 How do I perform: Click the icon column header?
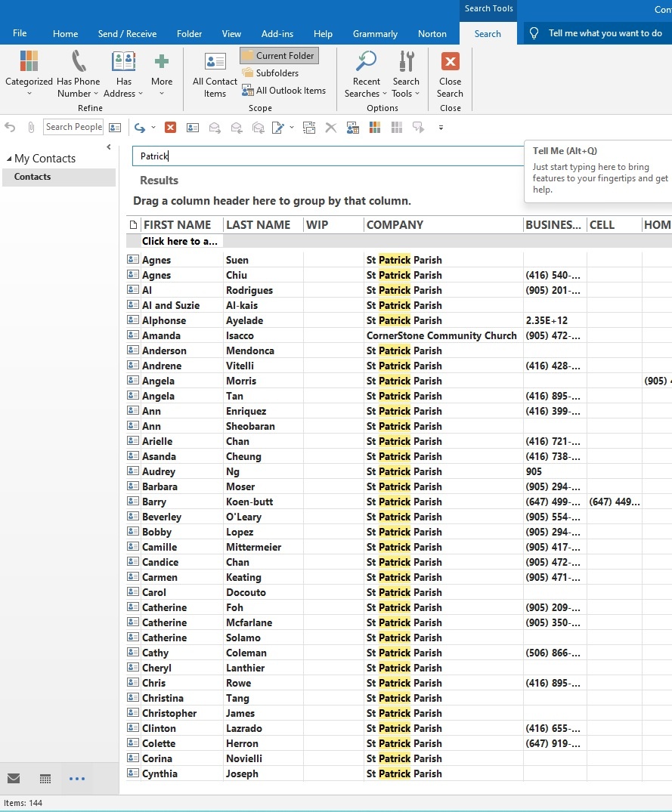133,225
